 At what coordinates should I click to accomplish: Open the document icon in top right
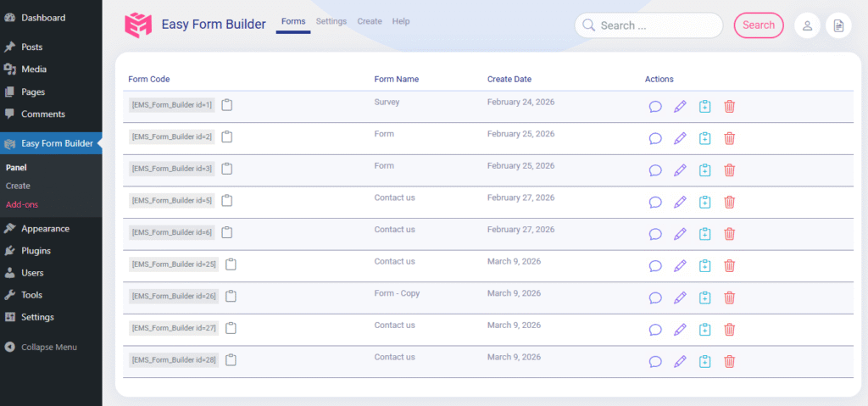pos(838,25)
